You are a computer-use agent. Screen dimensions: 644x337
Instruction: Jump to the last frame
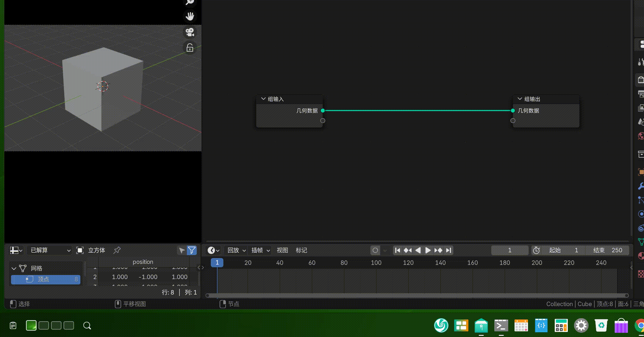pyautogui.click(x=448, y=251)
